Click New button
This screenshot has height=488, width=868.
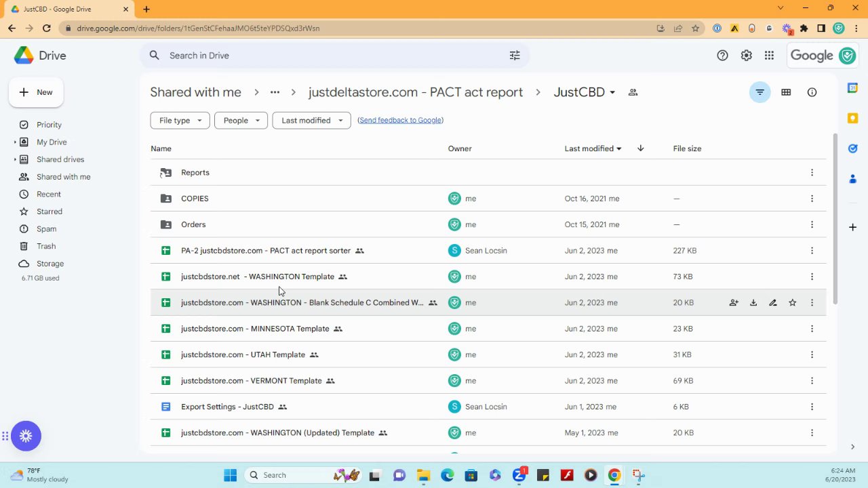36,92
